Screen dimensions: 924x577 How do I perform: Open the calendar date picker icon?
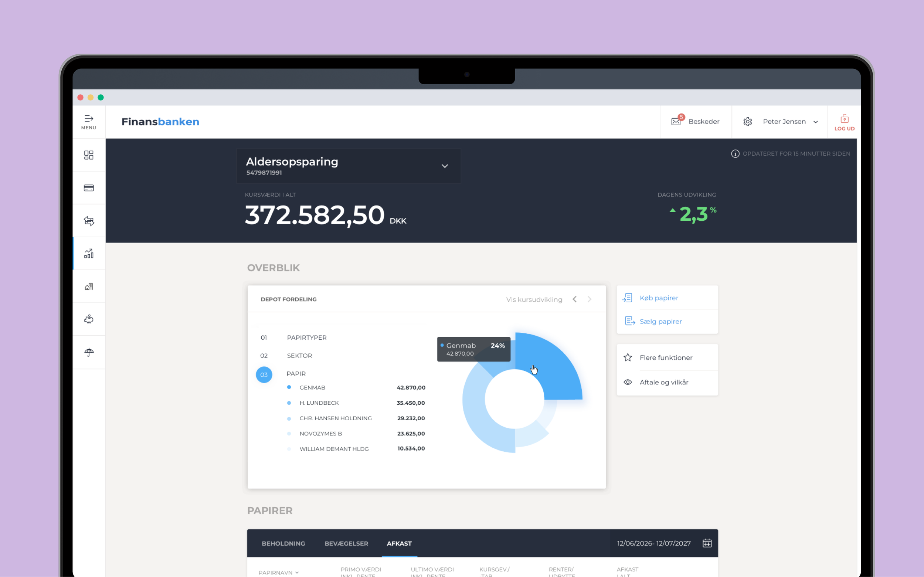(x=707, y=543)
